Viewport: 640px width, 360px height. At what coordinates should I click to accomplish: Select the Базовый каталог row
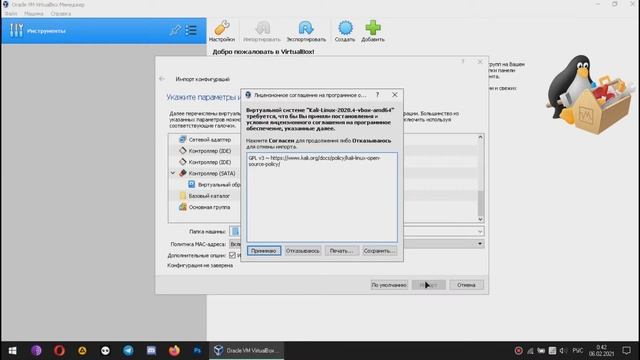[209, 196]
